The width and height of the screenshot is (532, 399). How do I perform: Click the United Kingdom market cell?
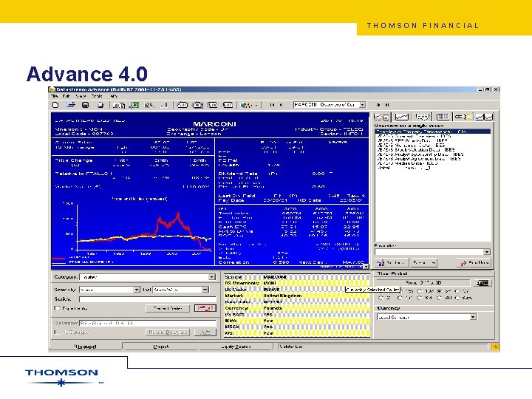(x=282, y=296)
